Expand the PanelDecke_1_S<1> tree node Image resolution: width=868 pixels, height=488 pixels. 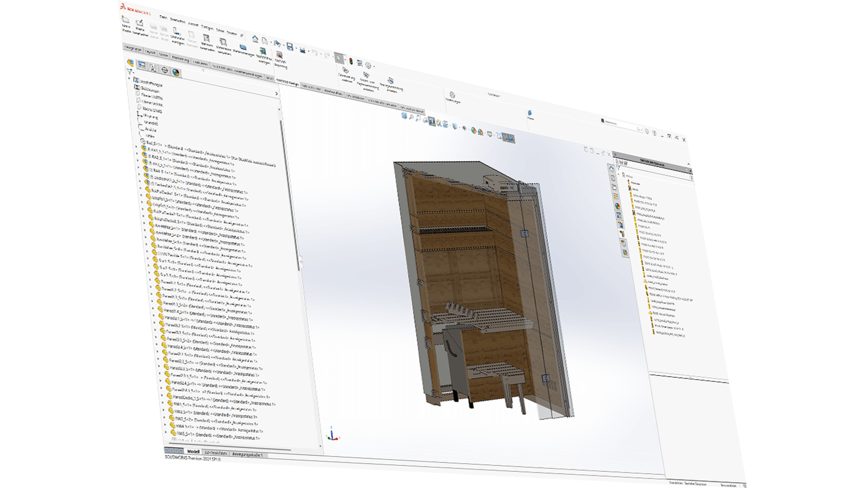(162, 395)
